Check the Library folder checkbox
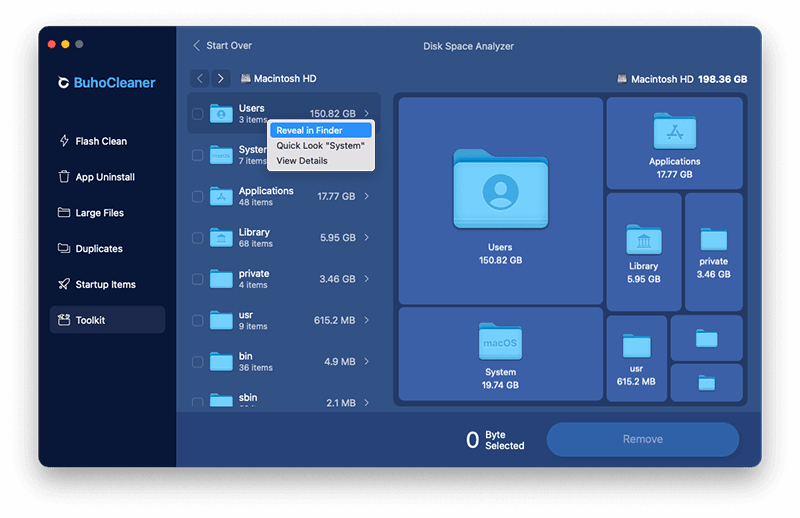 point(197,237)
